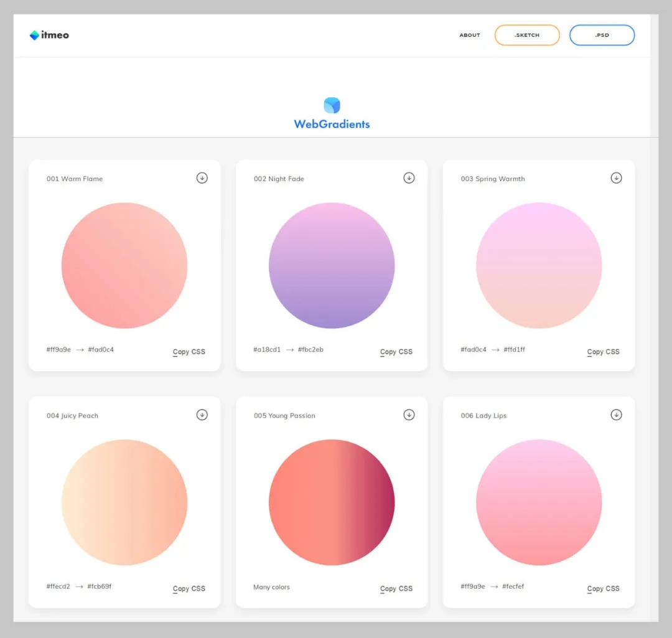Select the Warm Flame gradient circle
Image resolution: width=672 pixels, height=638 pixels.
point(124,265)
